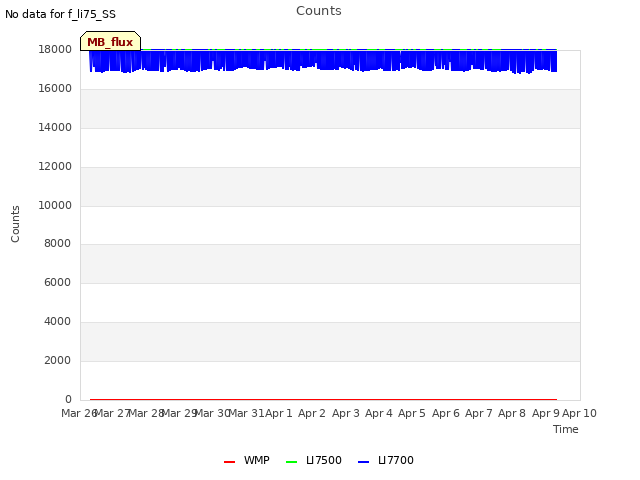Toggle the LI7500 legend entry
640x480 pixels.
tap(314, 460)
